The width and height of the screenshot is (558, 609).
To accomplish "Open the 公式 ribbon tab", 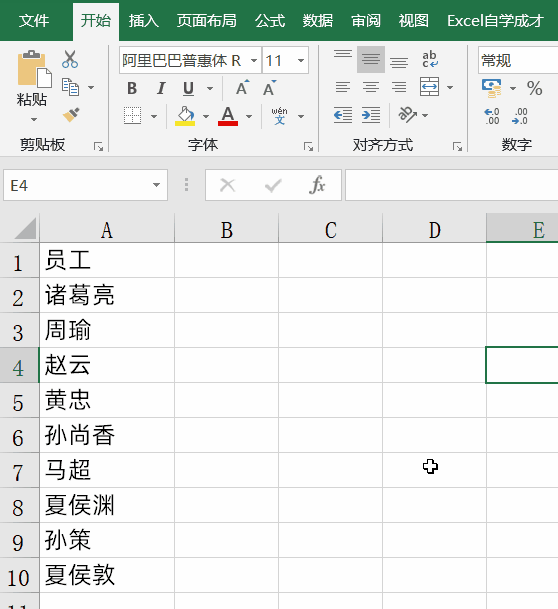I will (x=270, y=21).
